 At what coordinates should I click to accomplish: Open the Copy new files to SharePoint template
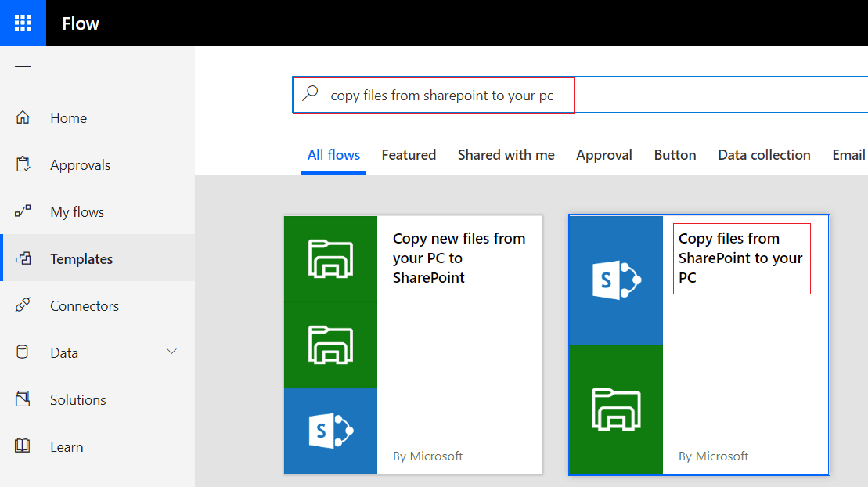pyautogui.click(x=412, y=345)
